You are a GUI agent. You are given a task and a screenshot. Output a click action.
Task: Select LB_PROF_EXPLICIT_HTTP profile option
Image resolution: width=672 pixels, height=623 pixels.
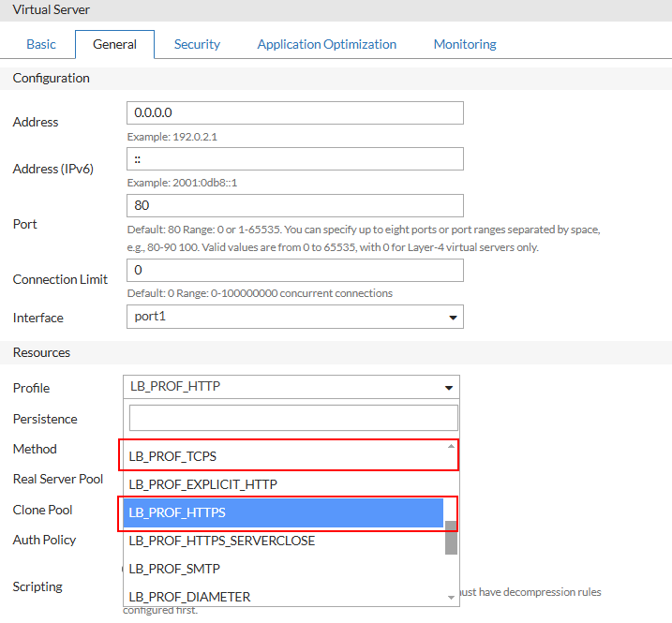pos(281,484)
